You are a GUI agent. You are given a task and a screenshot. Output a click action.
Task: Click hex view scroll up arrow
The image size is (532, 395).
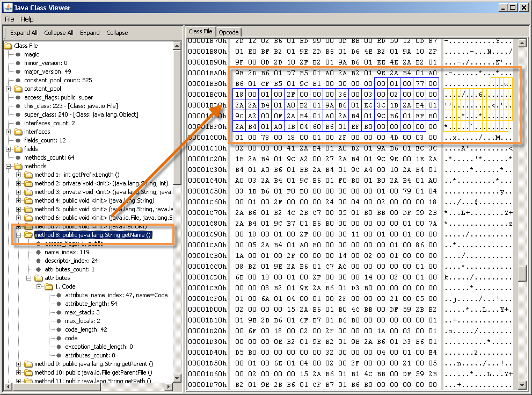pyautogui.click(x=522, y=43)
